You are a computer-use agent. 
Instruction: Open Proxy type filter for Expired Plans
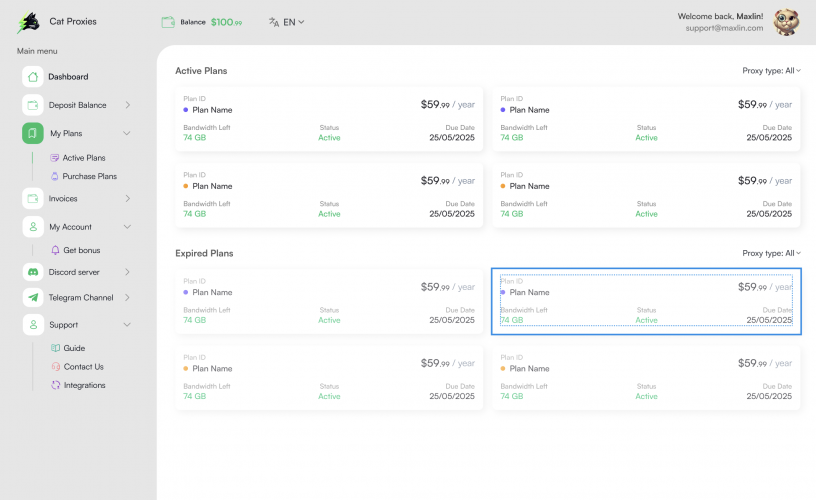pyautogui.click(x=771, y=253)
